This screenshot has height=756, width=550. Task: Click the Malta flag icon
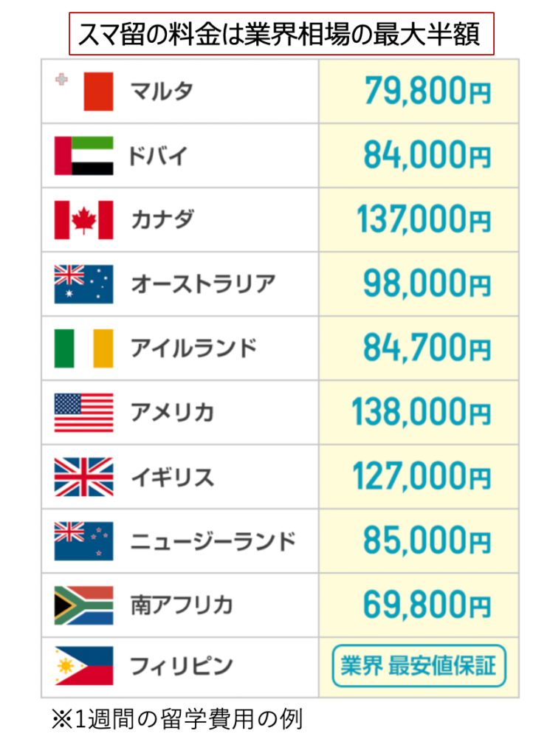click(x=84, y=92)
